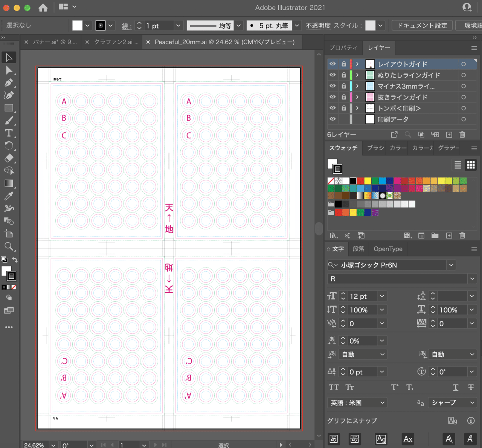This screenshot has height=448, width=482.
Task: Unlock the レイアウトガイド layer
Action: [344, 64]
